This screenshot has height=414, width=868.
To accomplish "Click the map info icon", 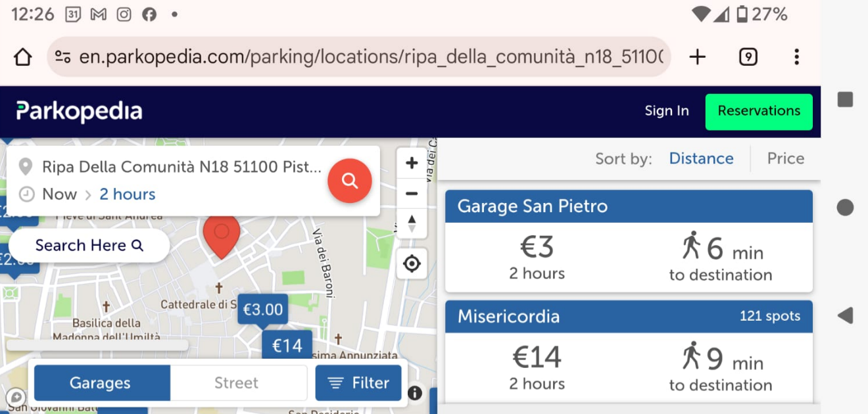I will point(415,393).
